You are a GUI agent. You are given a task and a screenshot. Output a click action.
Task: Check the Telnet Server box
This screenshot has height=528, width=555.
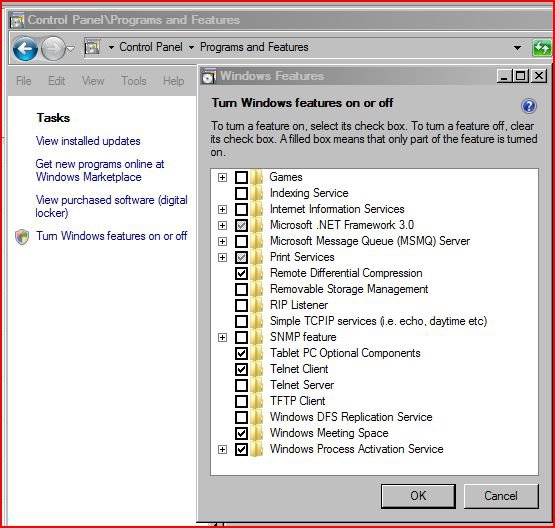[x=241, y=385]
